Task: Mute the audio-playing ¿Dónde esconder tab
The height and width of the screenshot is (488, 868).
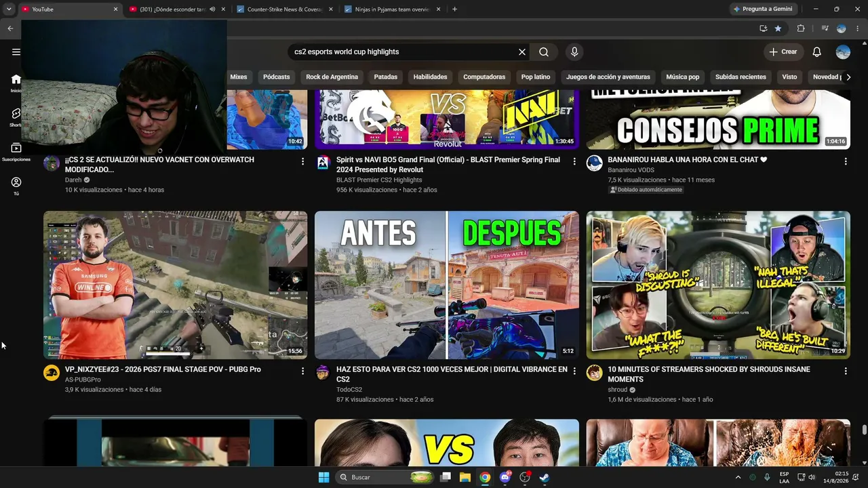Action: point(212,9)
